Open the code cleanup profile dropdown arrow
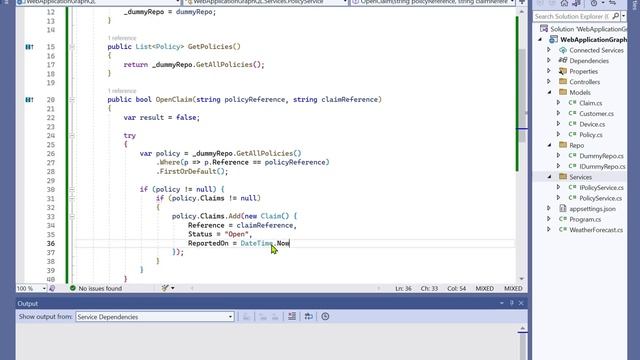 pos(173,288)
